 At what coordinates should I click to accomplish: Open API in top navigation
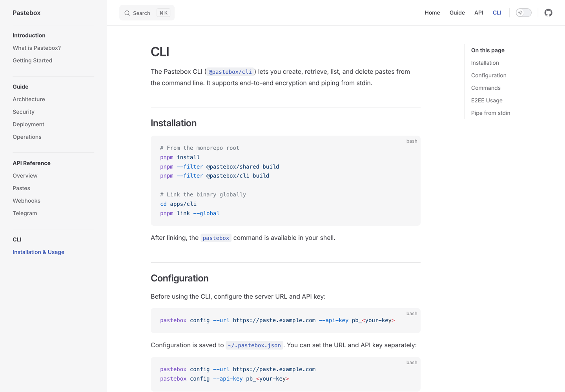(479, 13)
